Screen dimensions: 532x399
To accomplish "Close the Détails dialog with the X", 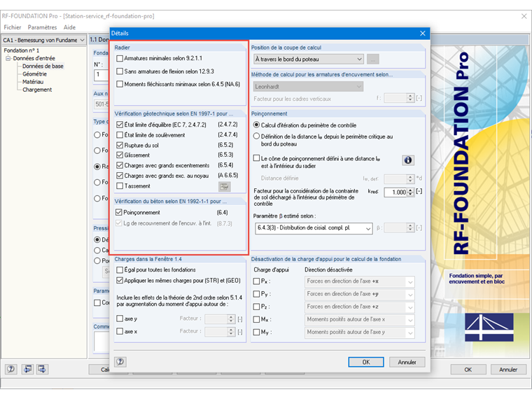I will click(422, 34).
